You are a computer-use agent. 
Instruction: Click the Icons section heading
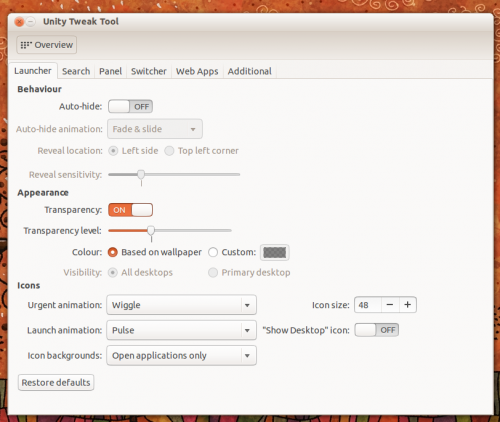29,286
